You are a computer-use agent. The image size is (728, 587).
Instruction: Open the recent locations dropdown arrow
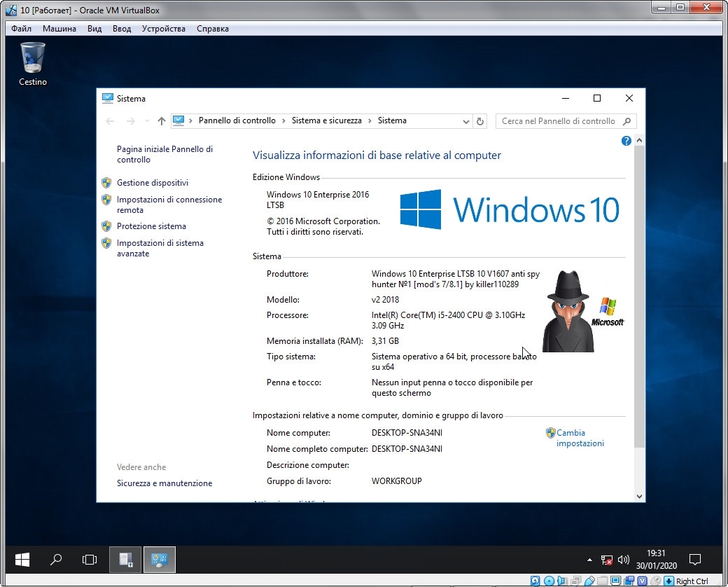(x=147, y=121)
